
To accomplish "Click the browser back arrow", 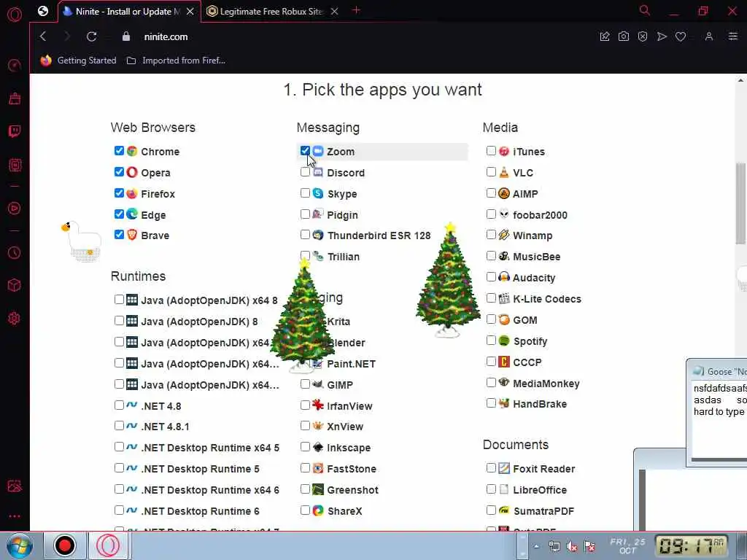I will point(43,36).
